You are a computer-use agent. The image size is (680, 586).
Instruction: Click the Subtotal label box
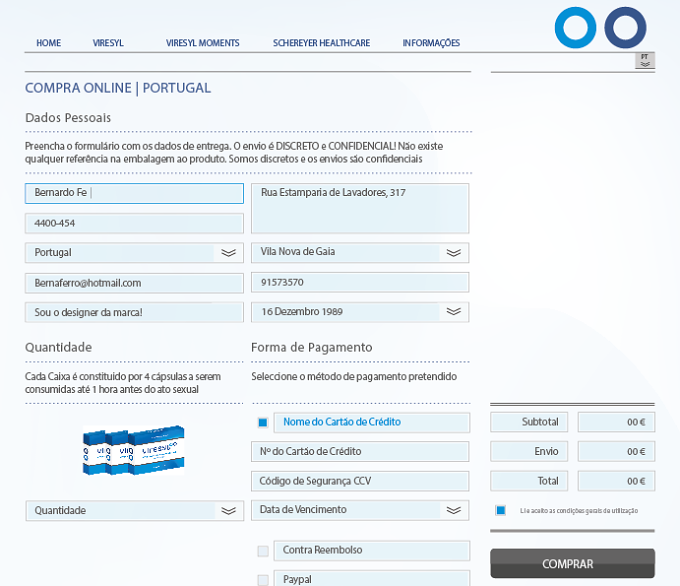pyautogui.click(x=529, y=422)
